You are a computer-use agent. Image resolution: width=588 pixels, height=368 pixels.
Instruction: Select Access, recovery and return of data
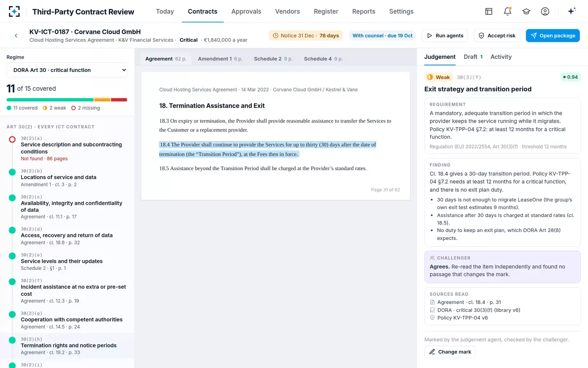pyautogui.click(x=67, y=236)
